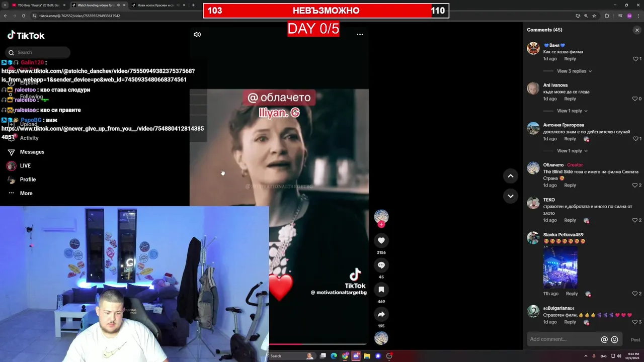This screenshot has height=362, width=644.
Task: Reply to Slavka Petkova459's comment
Action: coord(572,294)
